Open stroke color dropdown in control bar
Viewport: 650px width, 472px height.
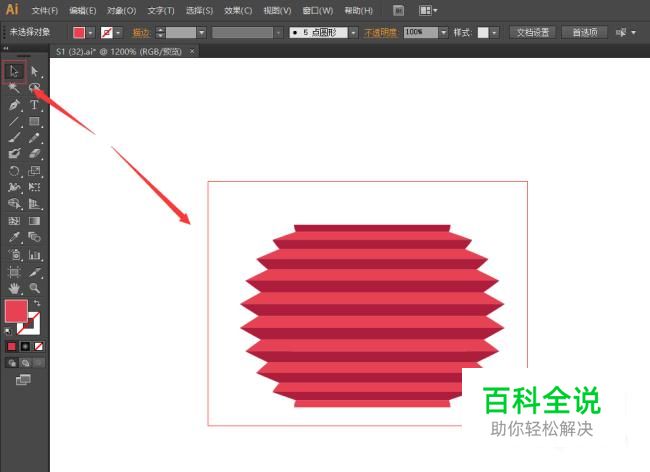[119, 32]
